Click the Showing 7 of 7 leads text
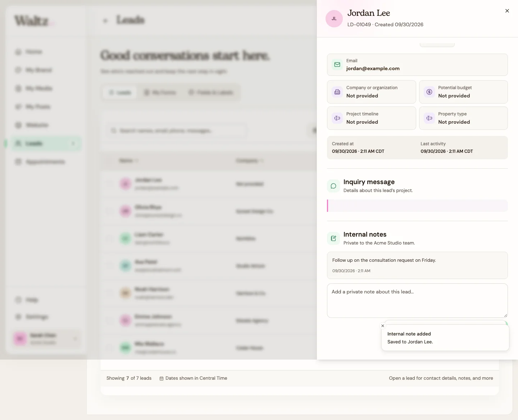 point(129,378)
